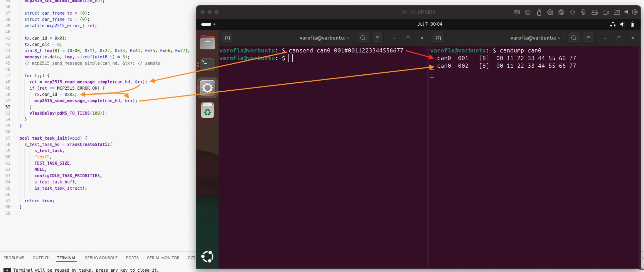
Task: Open Files folder in Ubuntu dock
Action: pyautogui.click(x=207, y=42)
